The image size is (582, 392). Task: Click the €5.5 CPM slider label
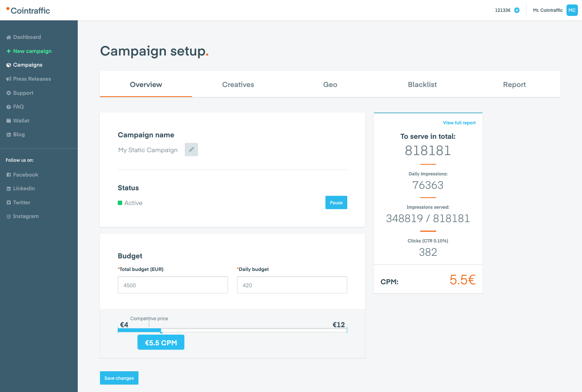pos(161,342)
